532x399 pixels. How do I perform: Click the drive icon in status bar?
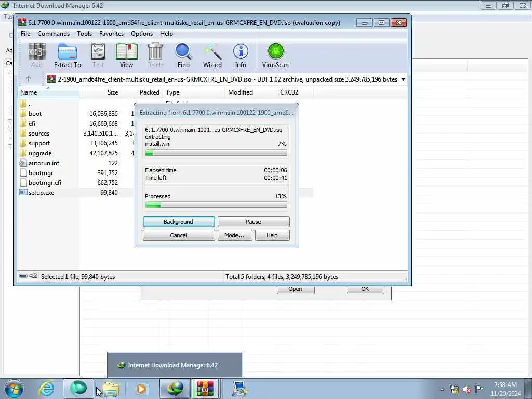(23, 276)
